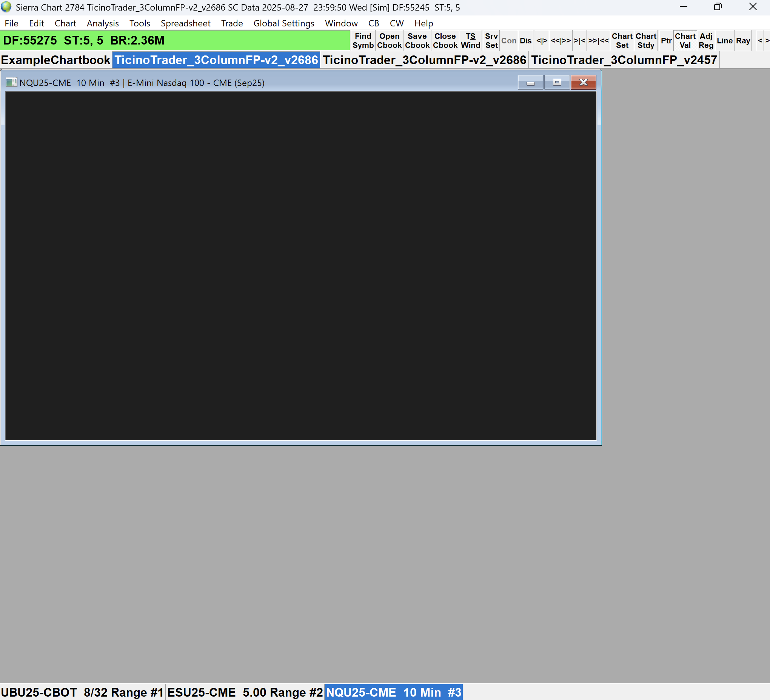This screenshot has width=770, height=700.
Task: Open the Chart Set settings button
Action: click(622, 40)
